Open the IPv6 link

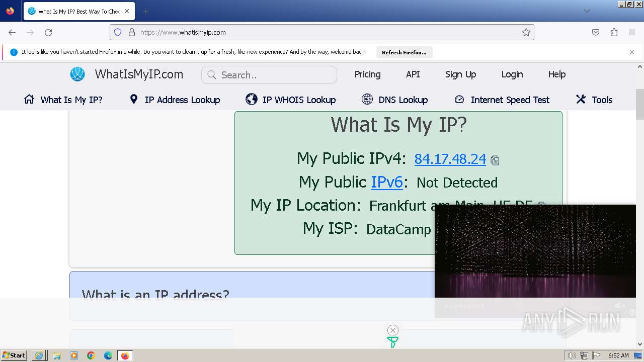[x=387, y=182]
